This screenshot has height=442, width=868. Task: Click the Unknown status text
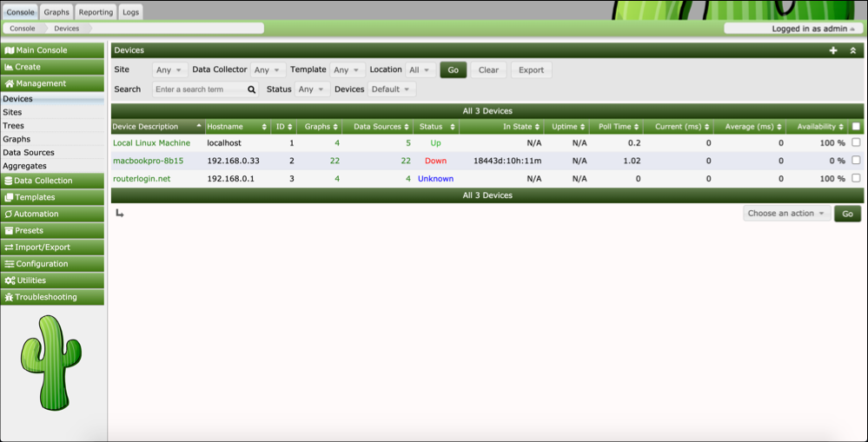coord(435,178)
